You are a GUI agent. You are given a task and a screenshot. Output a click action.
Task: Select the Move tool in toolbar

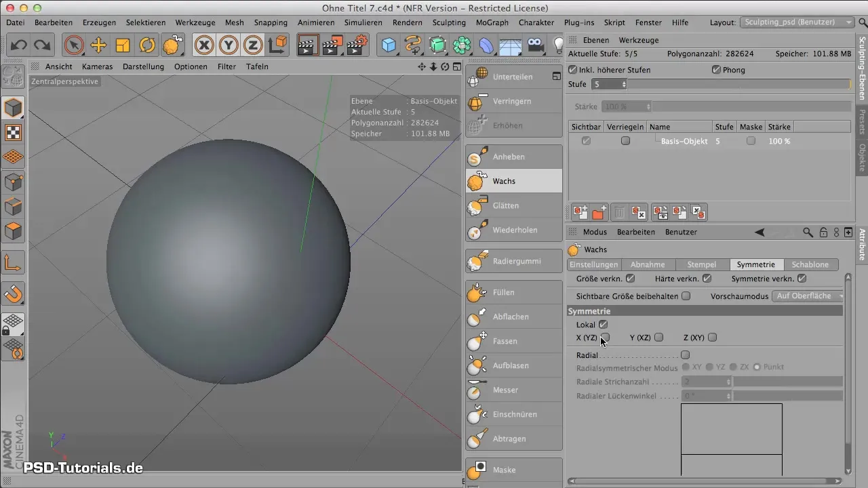pos(98,45)
